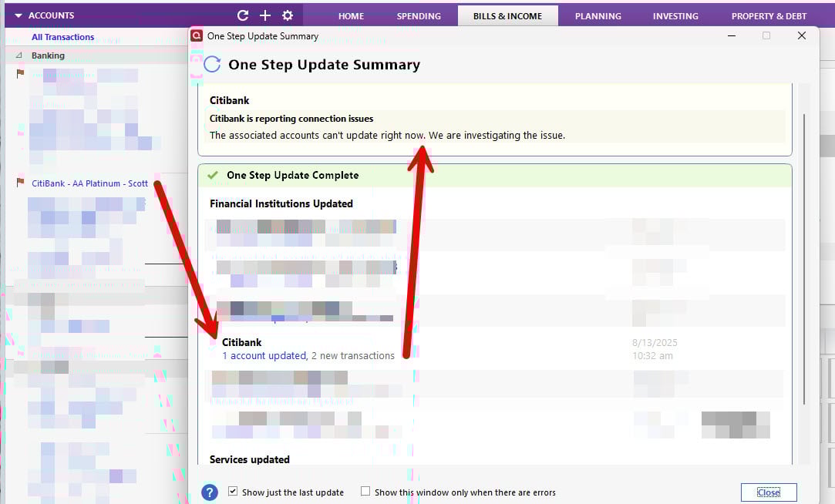Click the '2 new transactions' text
The height and width of the screenshot is (504, 835).
click(353, 355)
